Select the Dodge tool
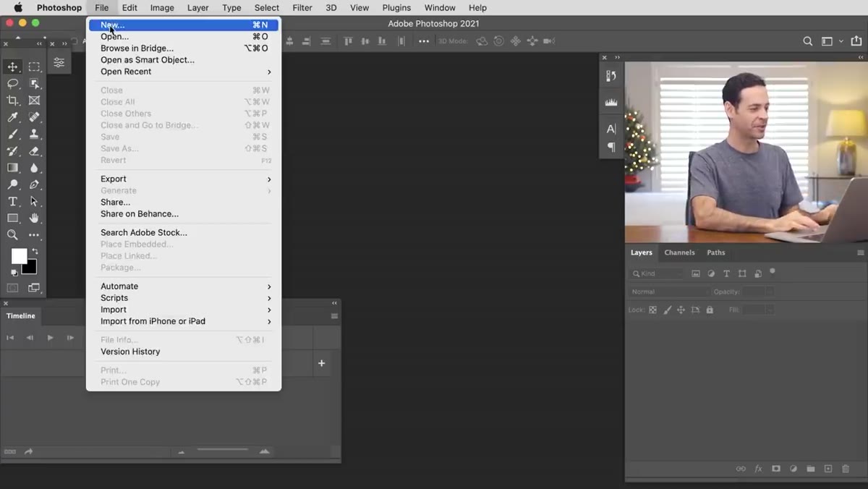Viewport: 868px width, 489px height. click(13, 184)
